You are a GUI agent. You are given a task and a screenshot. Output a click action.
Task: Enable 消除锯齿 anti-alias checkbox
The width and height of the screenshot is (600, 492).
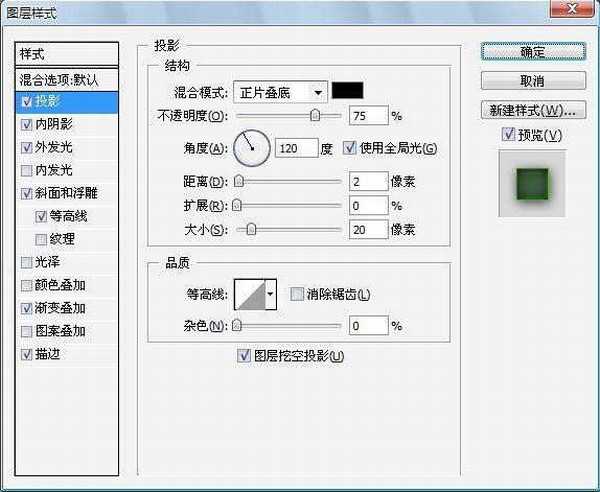pyautogui.click(x=296, y=294)
